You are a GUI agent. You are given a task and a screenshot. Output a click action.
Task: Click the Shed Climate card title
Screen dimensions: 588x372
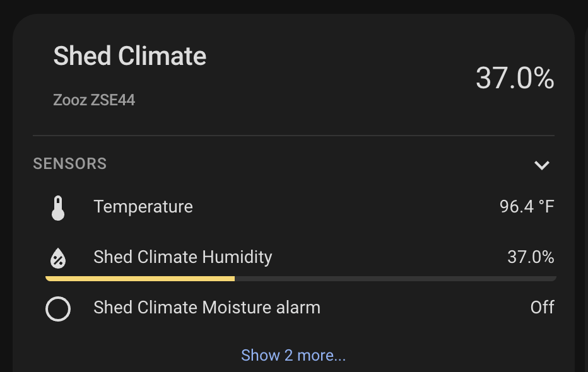tap(130, 56)
